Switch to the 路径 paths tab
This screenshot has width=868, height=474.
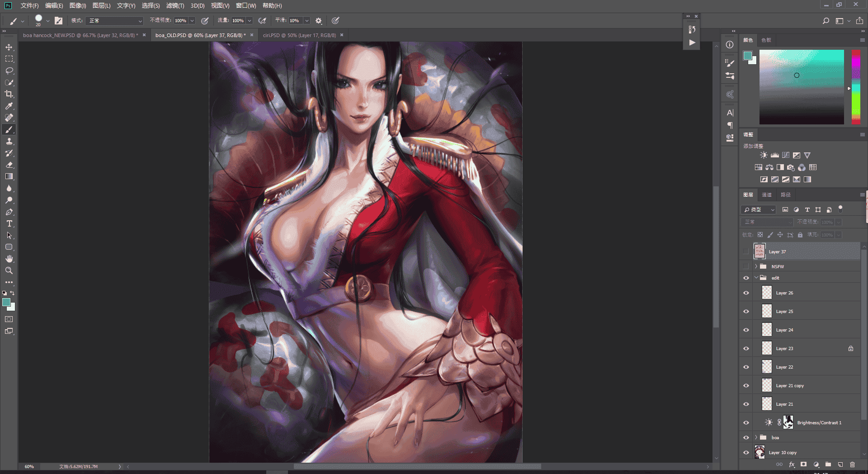click(x=786, y=194)
